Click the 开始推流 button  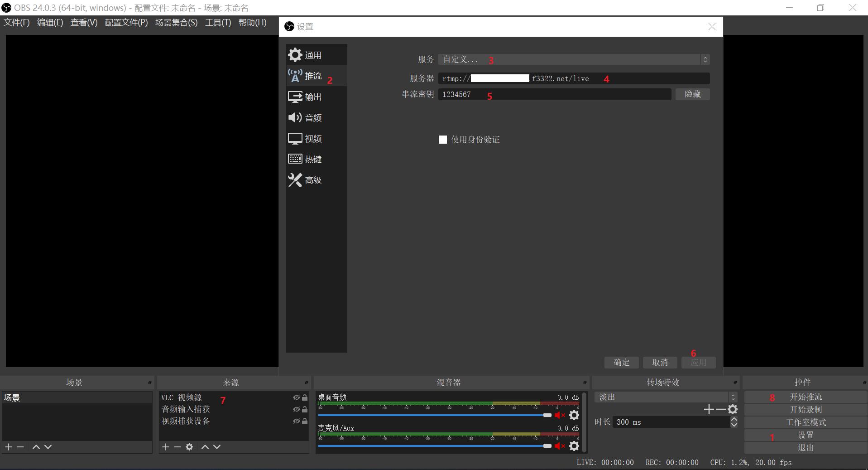tap(806, 397)
